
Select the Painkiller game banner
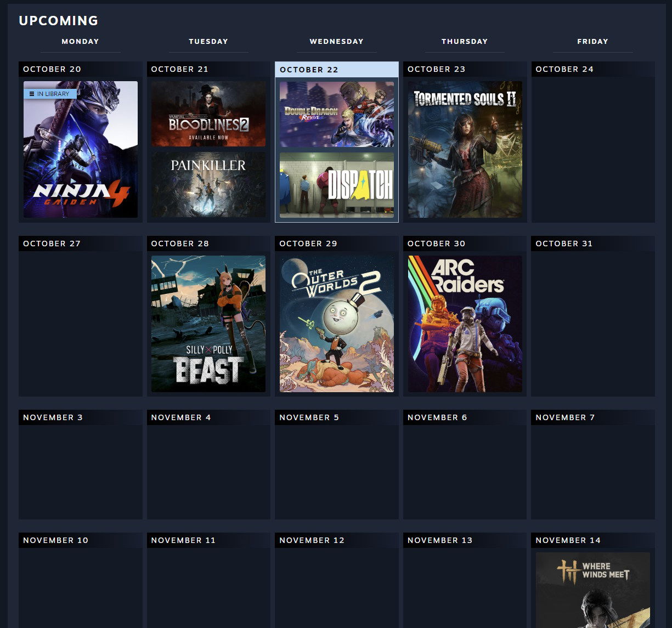(208, 185)
